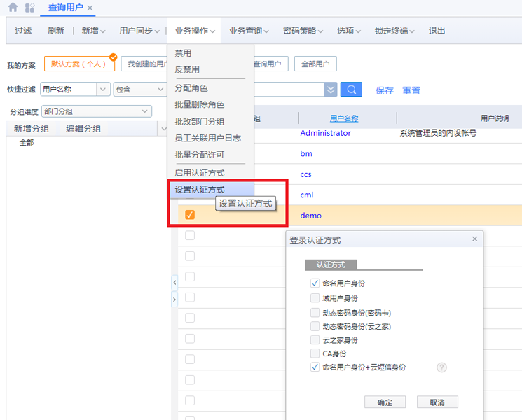This screenshot has width=522, height=420.
Task: Close the 登录认证方式 dialog
Action: coord(474,239)
